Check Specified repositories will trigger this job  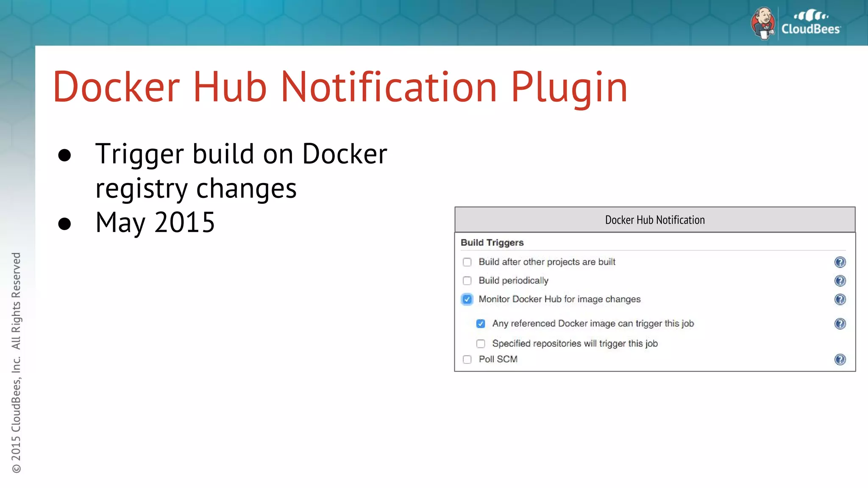(x=481, y=344)
